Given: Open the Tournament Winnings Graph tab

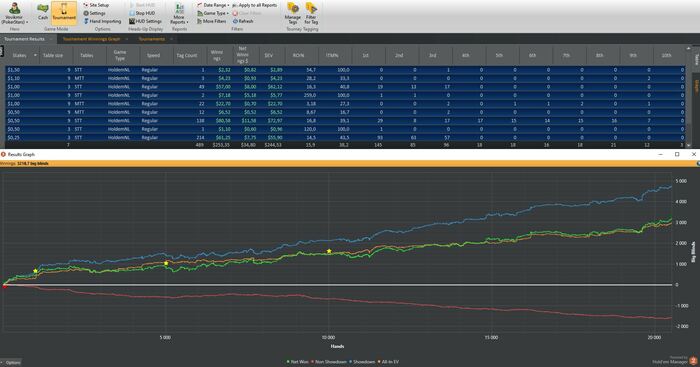Looking at the screenshot, I should tap(91, 39).
